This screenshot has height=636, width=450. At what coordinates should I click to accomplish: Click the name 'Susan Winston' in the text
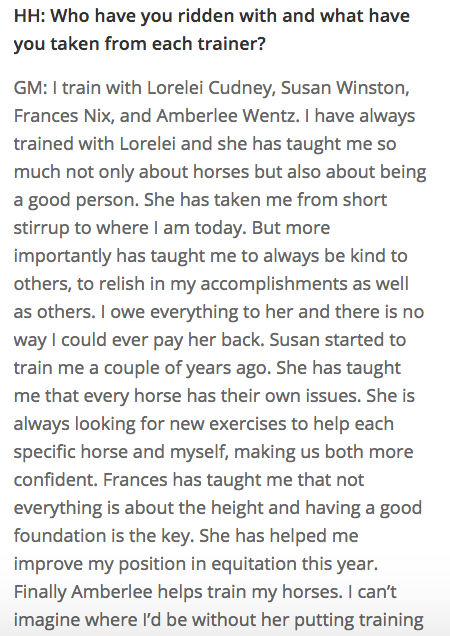(x=343, y=88)
